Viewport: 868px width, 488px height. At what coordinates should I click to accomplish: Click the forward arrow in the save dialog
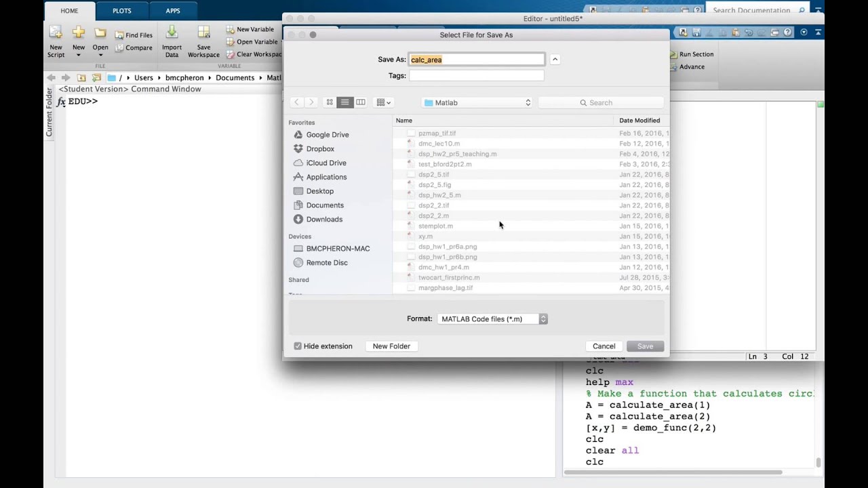(311, 102)
